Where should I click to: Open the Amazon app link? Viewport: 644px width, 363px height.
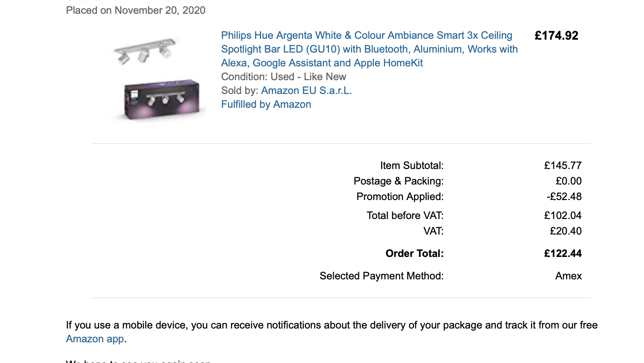pyautogui.click(x=95, y=339)
